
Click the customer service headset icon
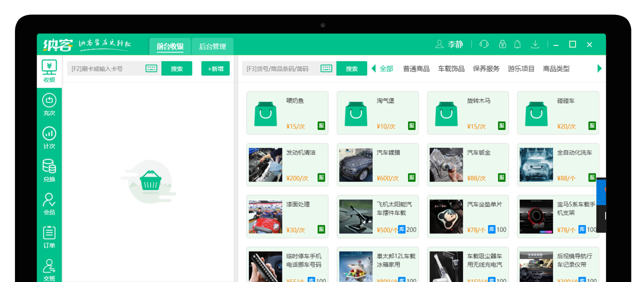coord(484,44)
